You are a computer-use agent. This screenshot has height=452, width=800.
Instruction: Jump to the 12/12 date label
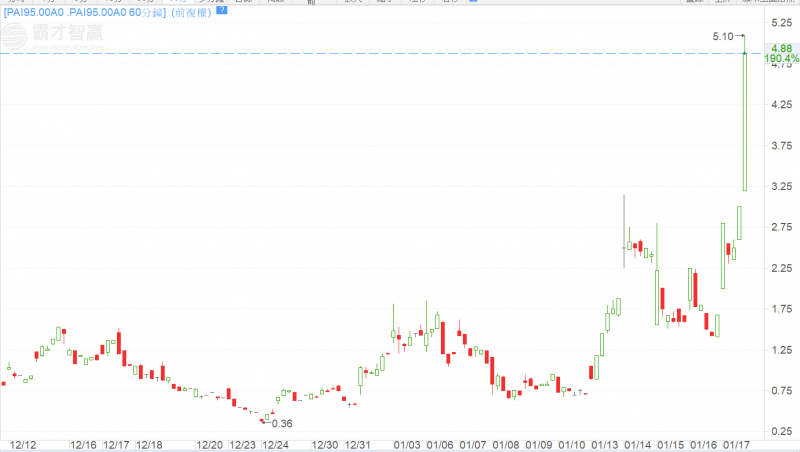(23, 444)
